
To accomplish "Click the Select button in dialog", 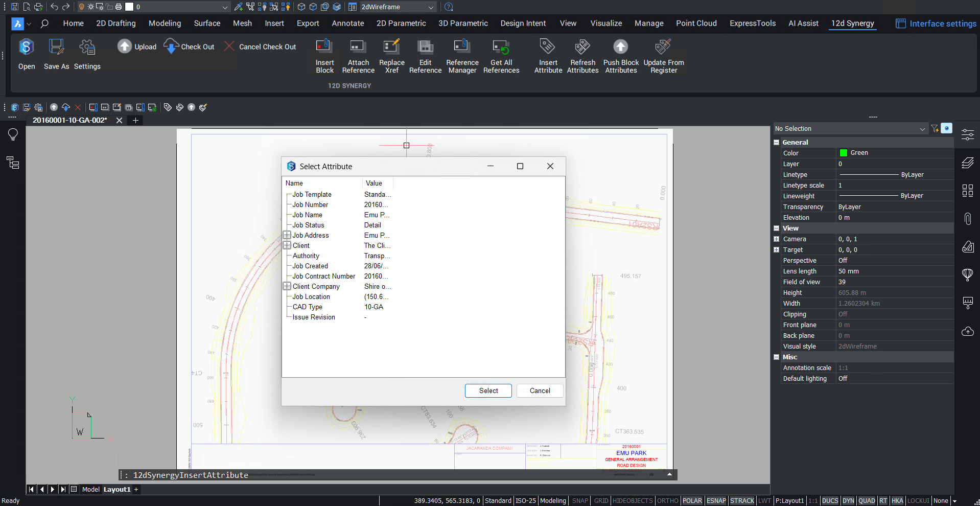I will point(488,390).
